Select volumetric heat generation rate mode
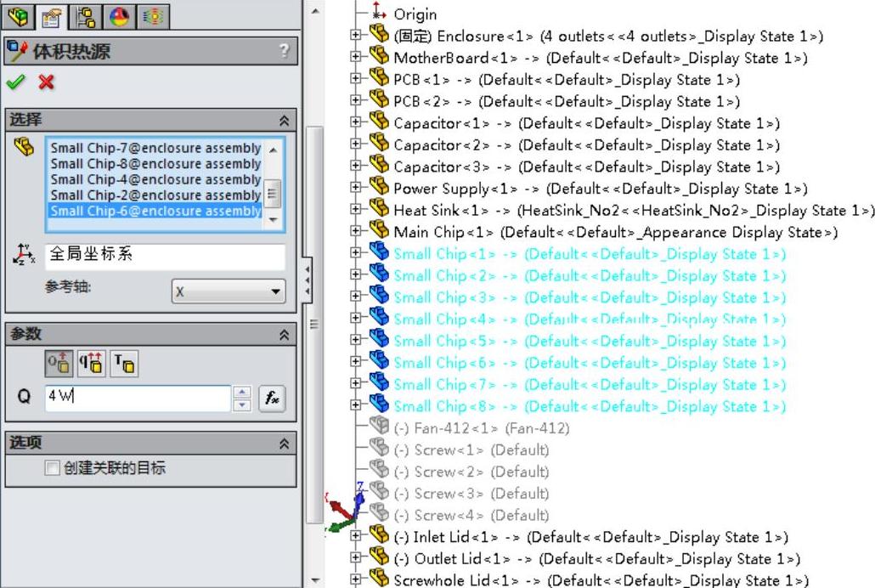 point(90,365)
